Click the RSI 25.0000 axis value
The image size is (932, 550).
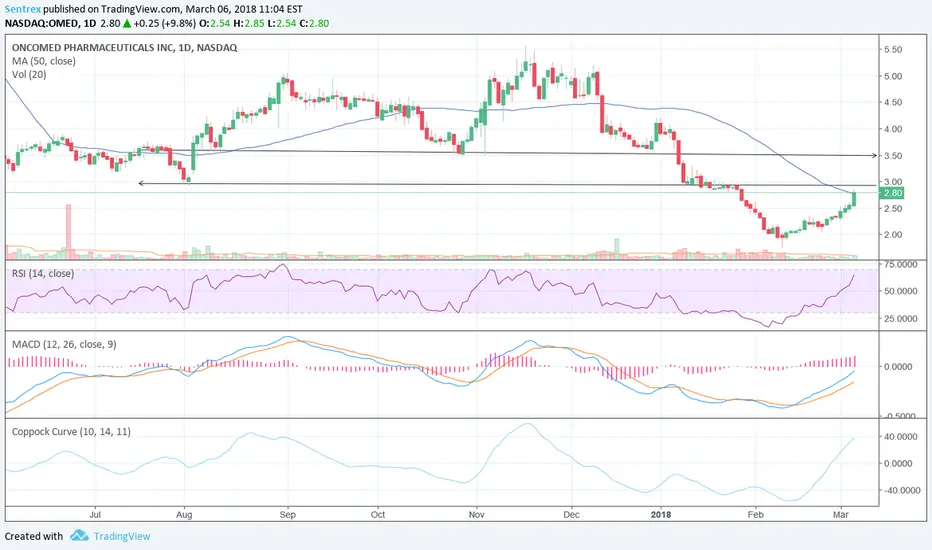tap(900, 319)
